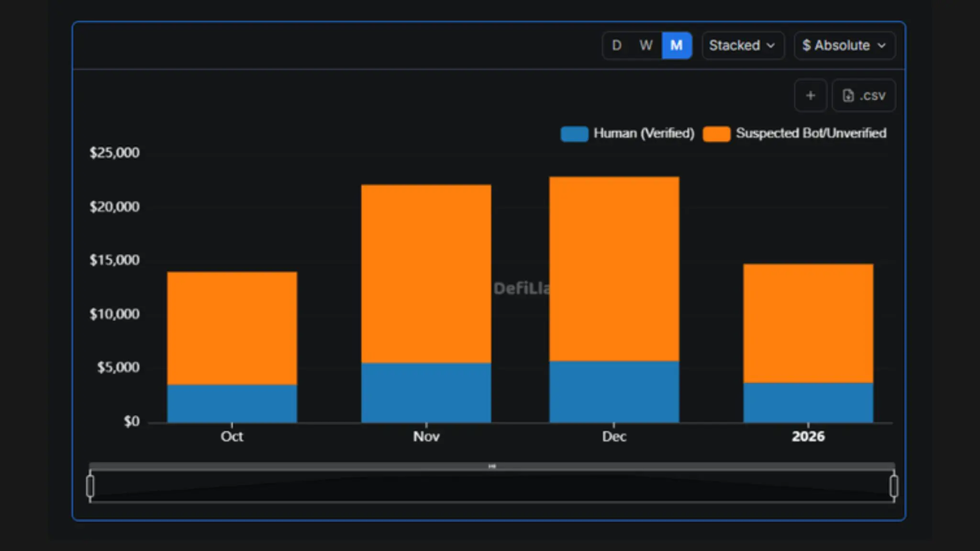Toggle the Human (Verified) legend label

(x=644, y=133)
